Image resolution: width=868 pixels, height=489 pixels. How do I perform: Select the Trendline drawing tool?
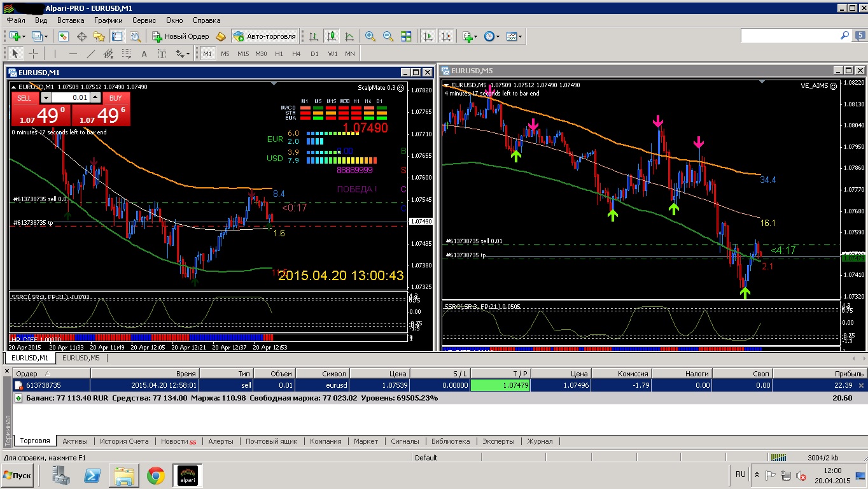(91, 54)
